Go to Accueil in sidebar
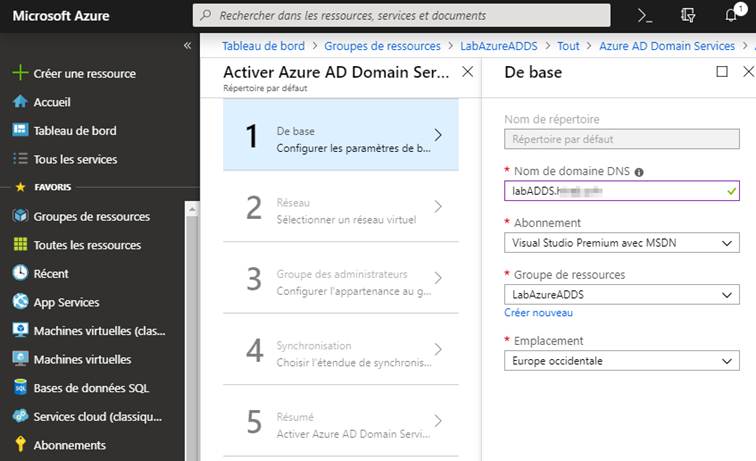 pyautogui.click(x=52, y=102)
